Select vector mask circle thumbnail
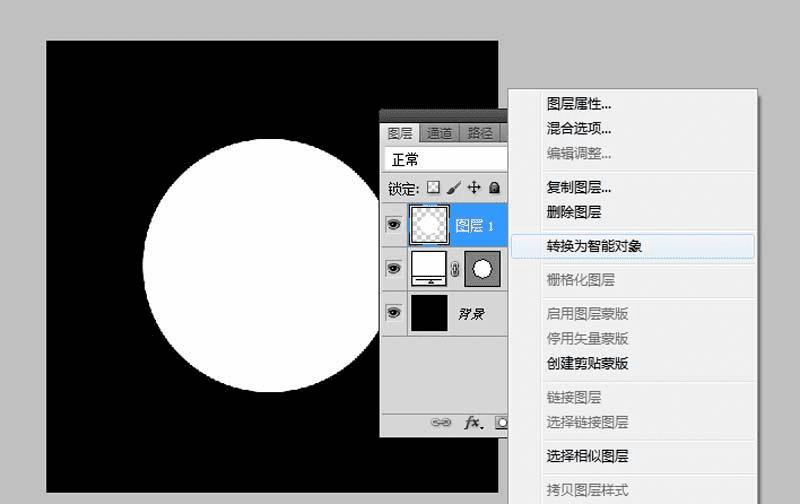Image resolution: width=800 pixels, height=504 pixels. (x=482, y=269)
